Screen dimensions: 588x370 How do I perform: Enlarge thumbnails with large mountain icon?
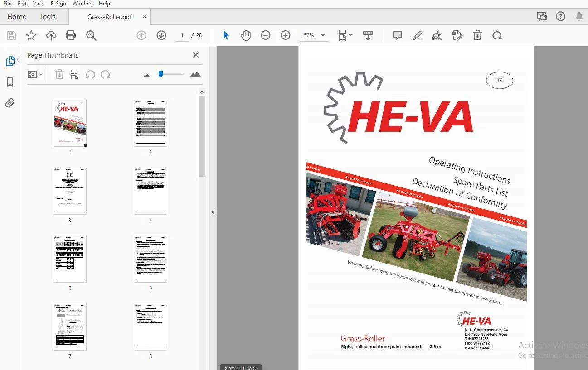195,74
